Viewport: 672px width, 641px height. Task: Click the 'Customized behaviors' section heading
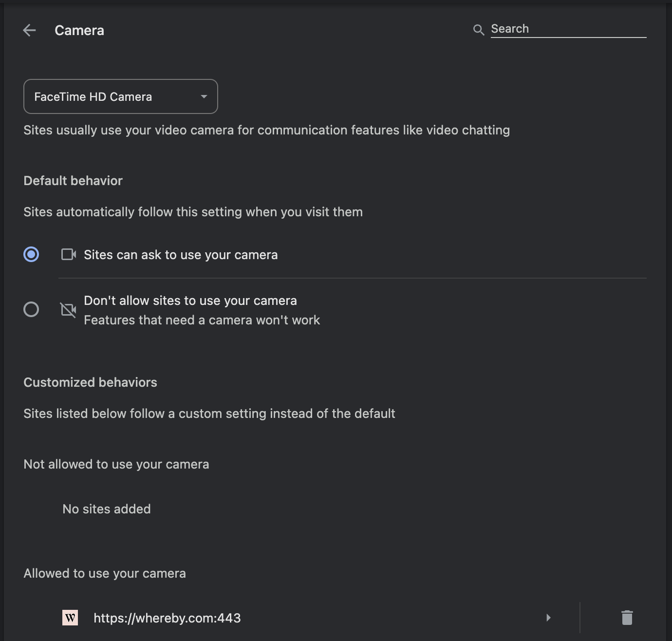point(90,382)
